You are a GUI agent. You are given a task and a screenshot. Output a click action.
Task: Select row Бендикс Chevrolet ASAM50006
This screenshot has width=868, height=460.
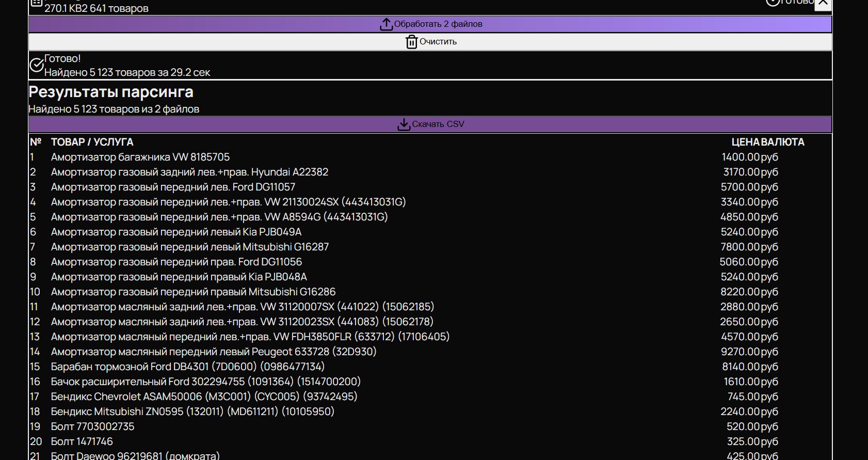click(430, 396)
